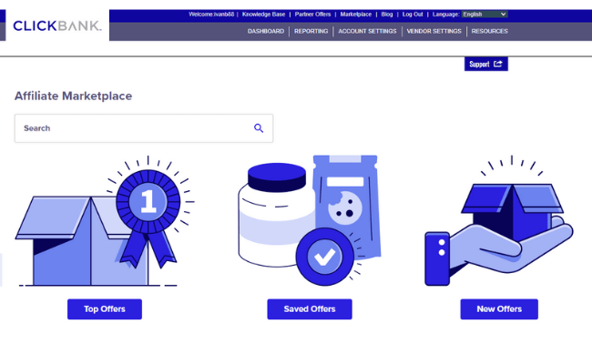
Task: Open Account Settings menu
Action: [x=367, y=31]
